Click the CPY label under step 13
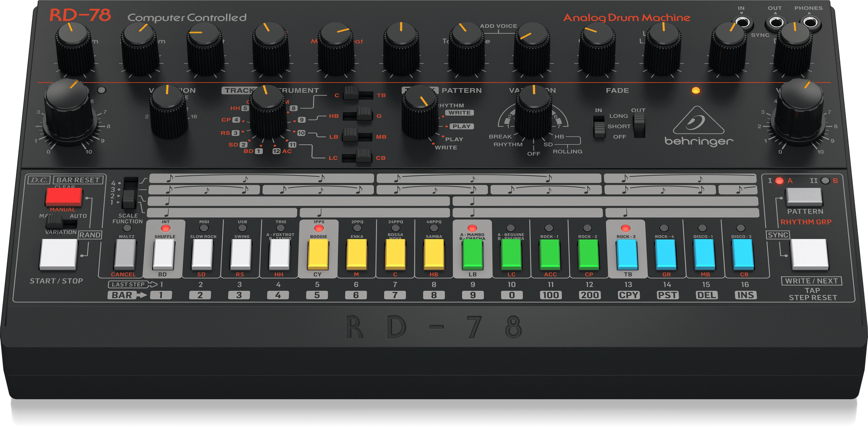 pos(628,295)
